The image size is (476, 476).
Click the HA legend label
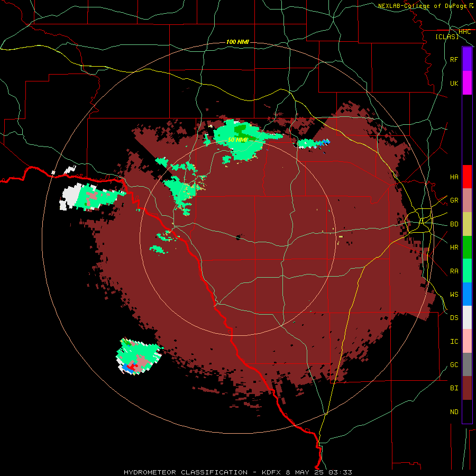pos(454,177)
